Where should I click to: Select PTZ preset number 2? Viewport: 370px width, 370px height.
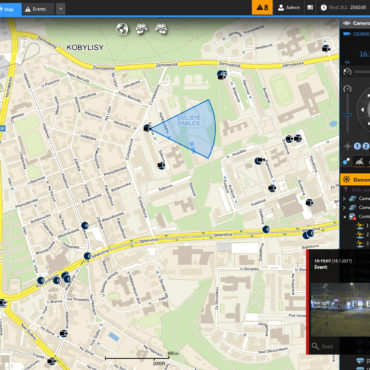[365, 146]
